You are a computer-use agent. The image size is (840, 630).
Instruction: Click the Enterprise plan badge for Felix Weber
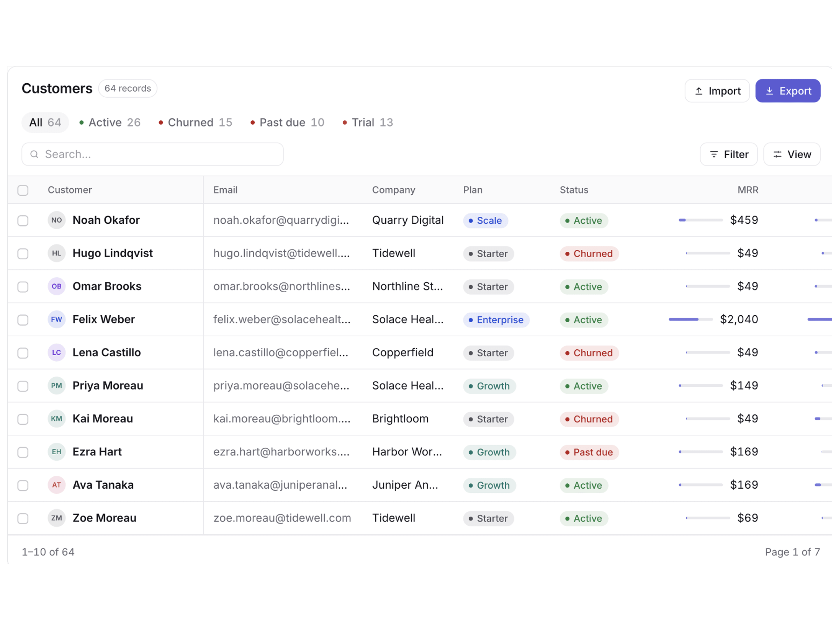coord(496,320)
